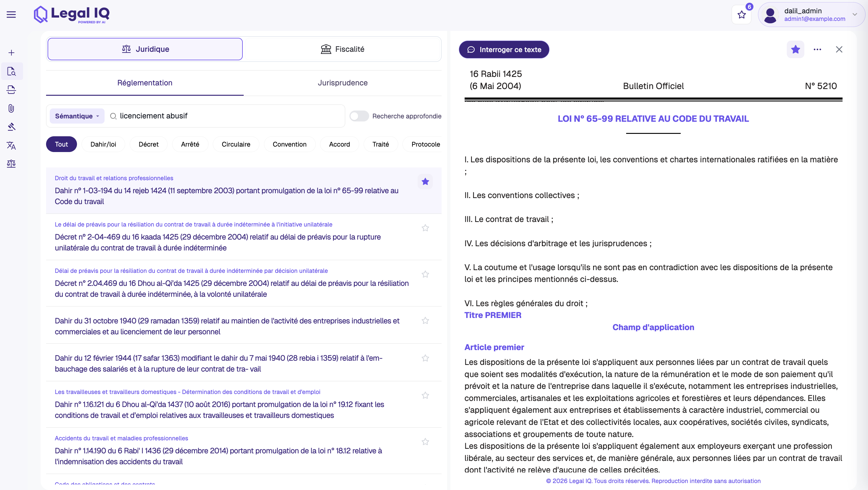Viewport: 868px width, 490px height.
Task: Favorite the Dahir du 31 octobre 1940 result
Action: tap(425, 321)
